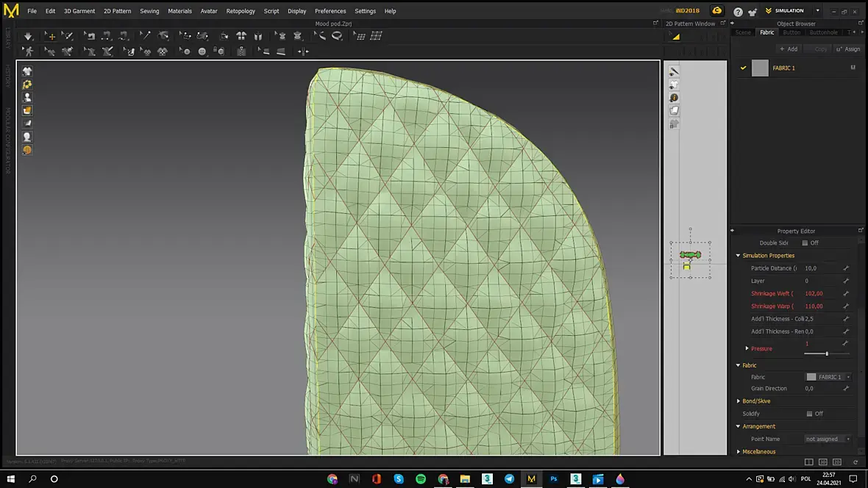
Task: Click the yellow cloud icon in title bar
Action: [x=716, y=11]
